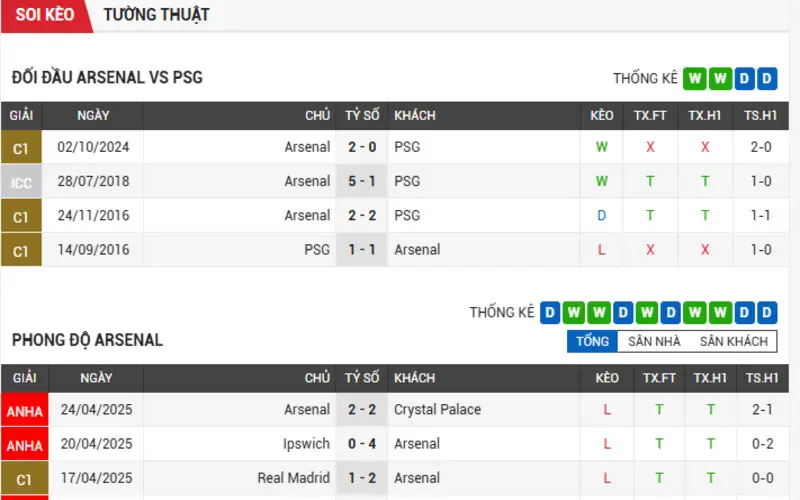Screen dimensions: 800x500
Task: Click the 5 - 1 score of 2018 match
Action: [362, 181]
